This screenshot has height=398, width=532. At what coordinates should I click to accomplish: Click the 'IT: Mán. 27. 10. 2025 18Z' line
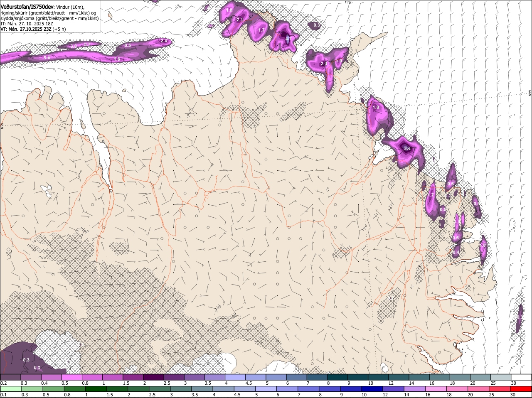[27, 24]
